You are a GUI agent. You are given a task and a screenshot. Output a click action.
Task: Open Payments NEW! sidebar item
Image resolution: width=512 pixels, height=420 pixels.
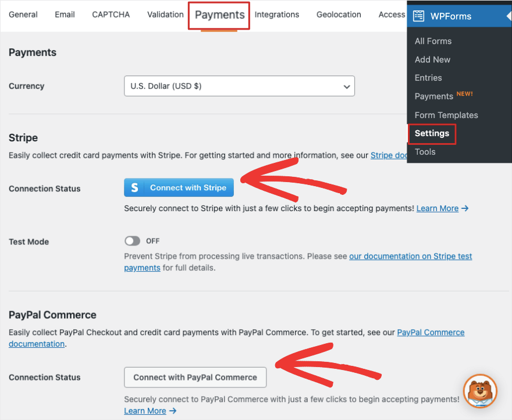coord(443,96)
